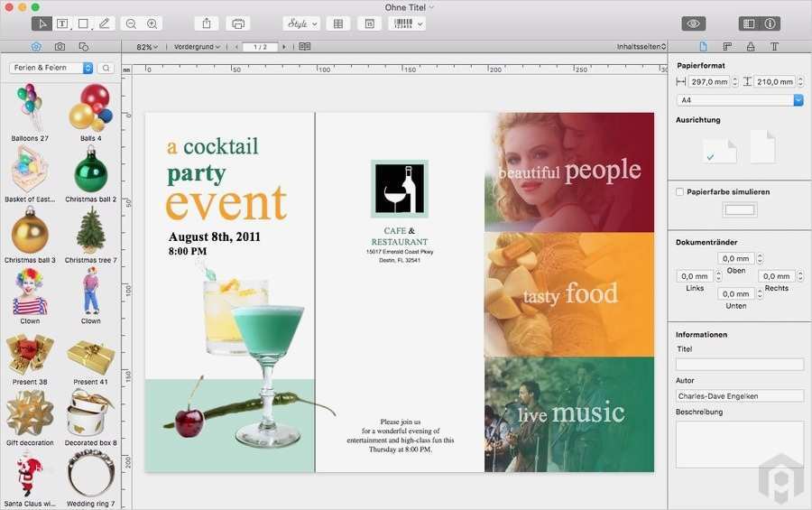Select the Christmas tree 7 clipart
The height and width of the screenshot is (510, 812).
[x=90, y=231]
